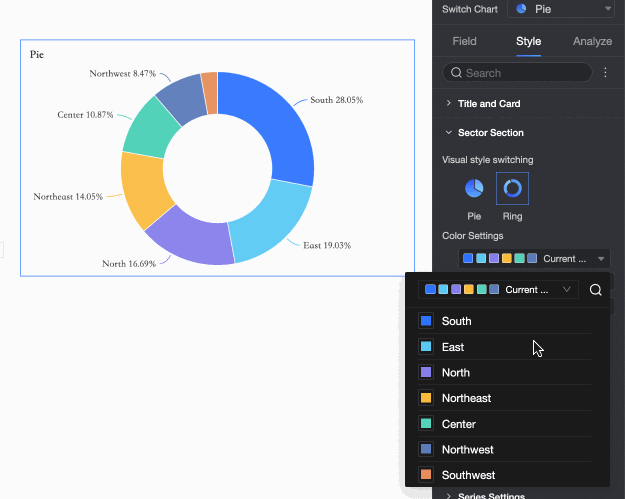Select the Northwest row in the color list
This screenshot has height=499, width=625.
(505, 449)
